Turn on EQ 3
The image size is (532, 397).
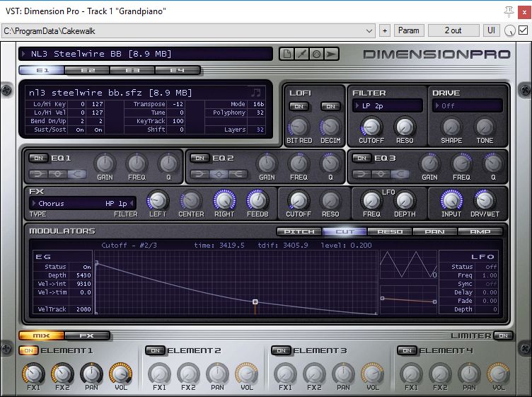coord(362,158)
